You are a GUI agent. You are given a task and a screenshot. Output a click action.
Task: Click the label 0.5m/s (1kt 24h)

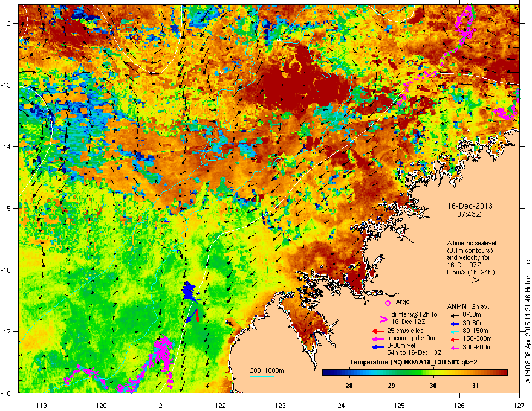(x=470, y=272)
